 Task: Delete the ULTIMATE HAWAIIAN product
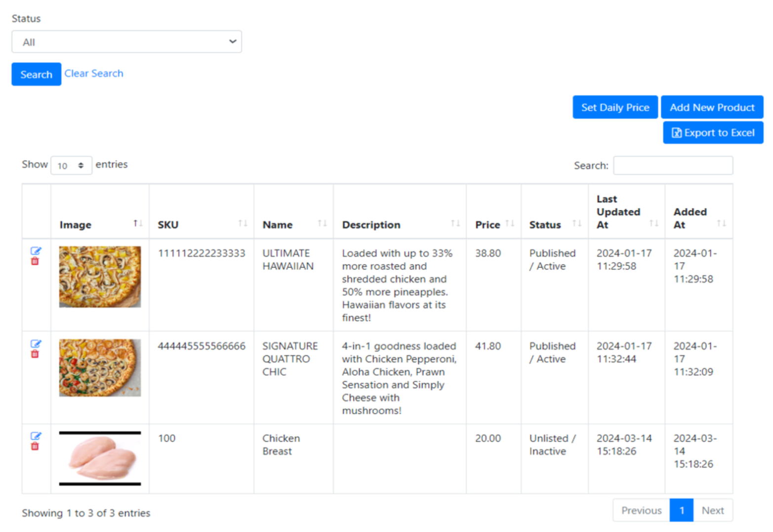coord(35,261)
